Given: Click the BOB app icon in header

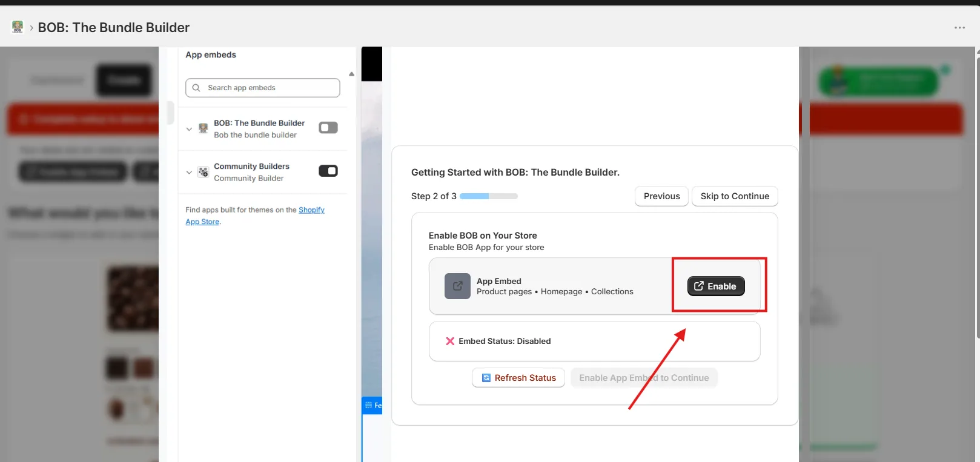Looking at the screenshot, I should coord(18,27).
